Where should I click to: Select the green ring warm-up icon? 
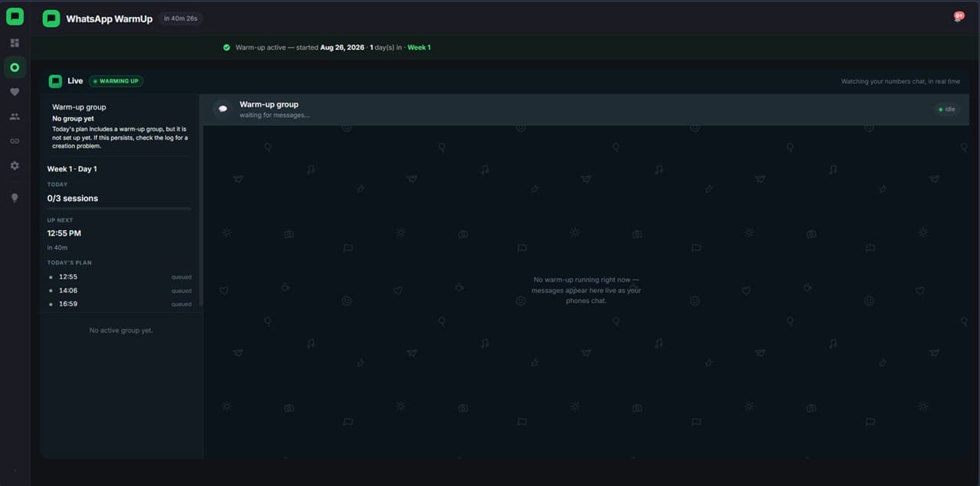pyautogui.click(x=15, y=67)
